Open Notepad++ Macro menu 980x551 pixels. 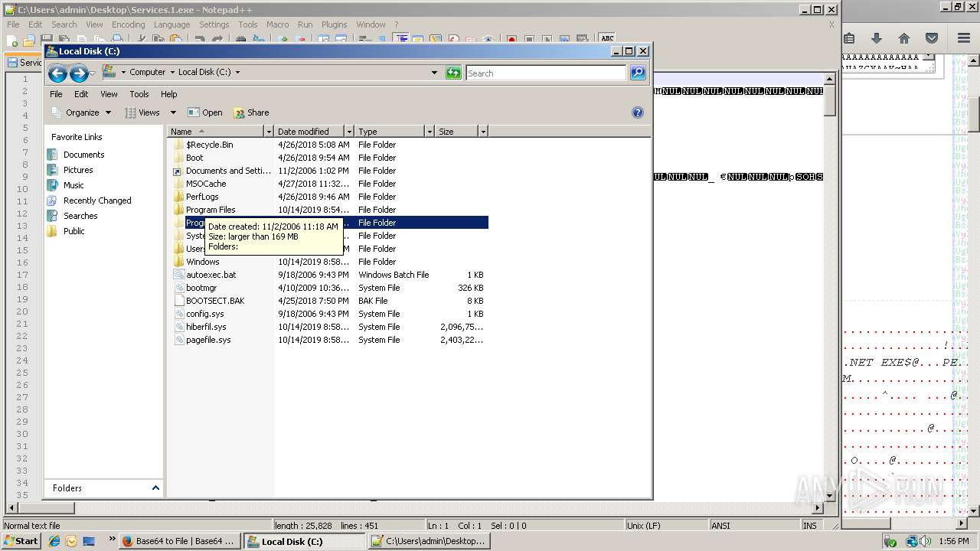point(277,24)
